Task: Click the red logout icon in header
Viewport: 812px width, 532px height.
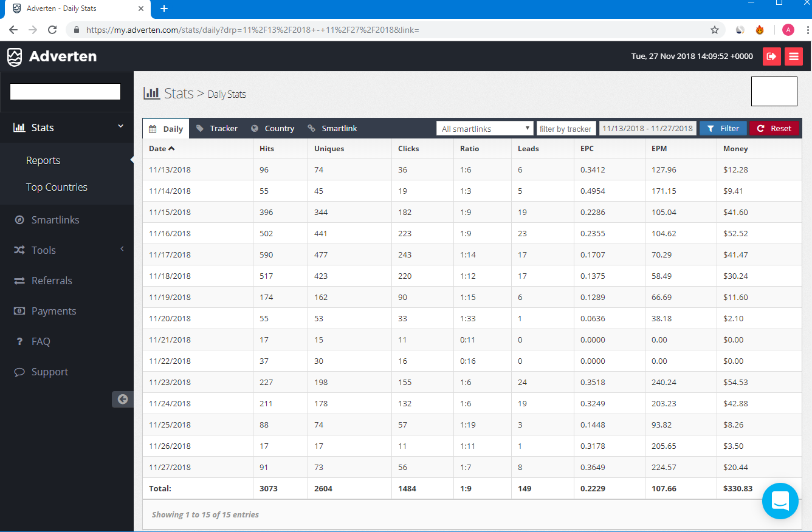Action: coord(771,56)
